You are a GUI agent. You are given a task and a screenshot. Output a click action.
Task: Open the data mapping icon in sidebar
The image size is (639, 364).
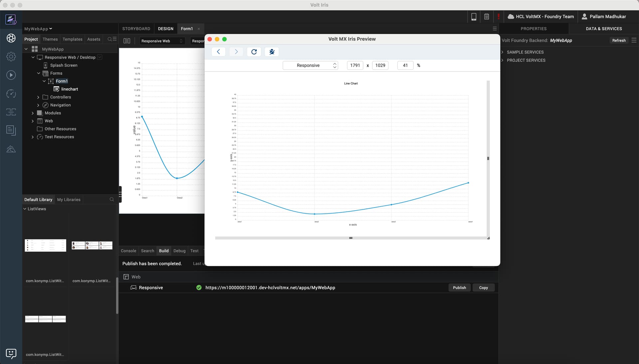[x=11, y=112]
